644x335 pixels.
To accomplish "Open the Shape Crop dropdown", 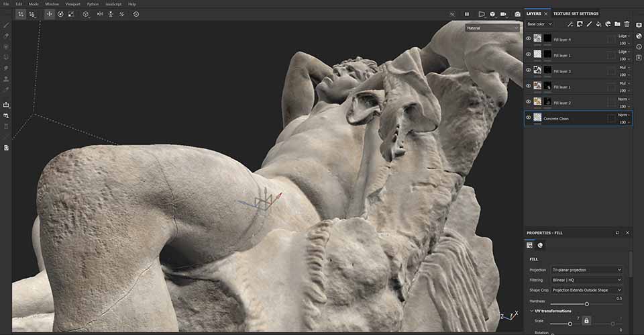I will click(586, 290).
